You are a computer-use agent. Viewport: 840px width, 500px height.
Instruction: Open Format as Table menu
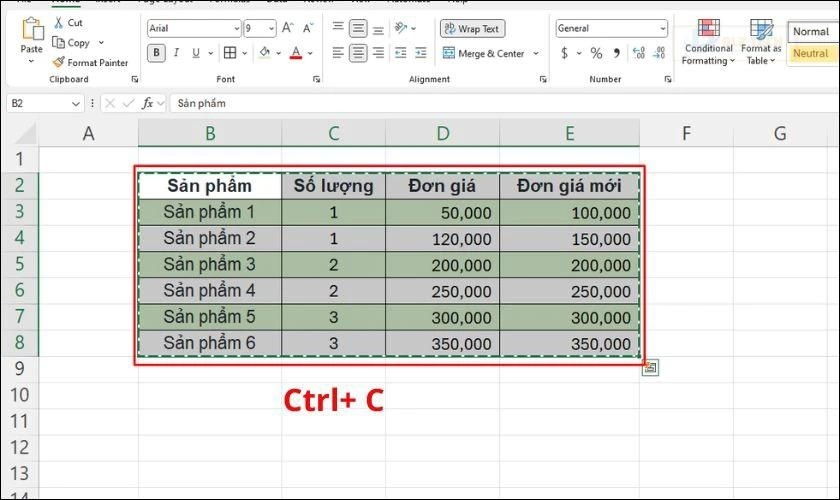click(761, 41)
